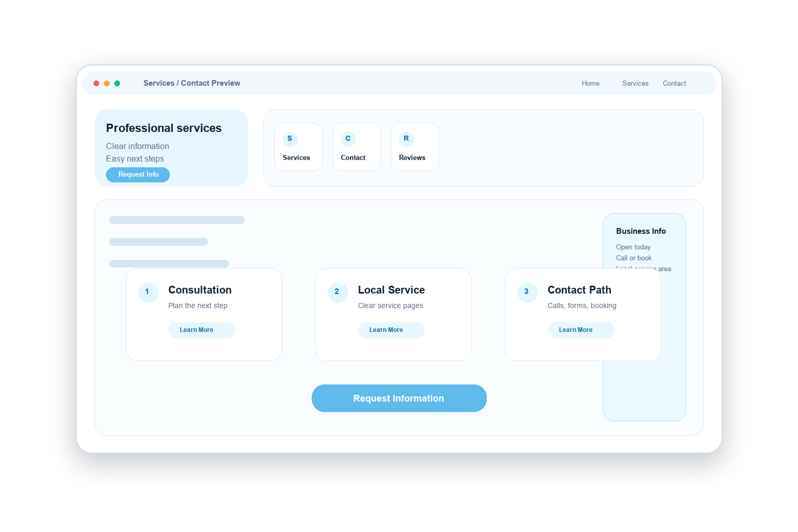Click the Contact Path card title
Viewport: 798px width, 532px height.
coord(579,290)
